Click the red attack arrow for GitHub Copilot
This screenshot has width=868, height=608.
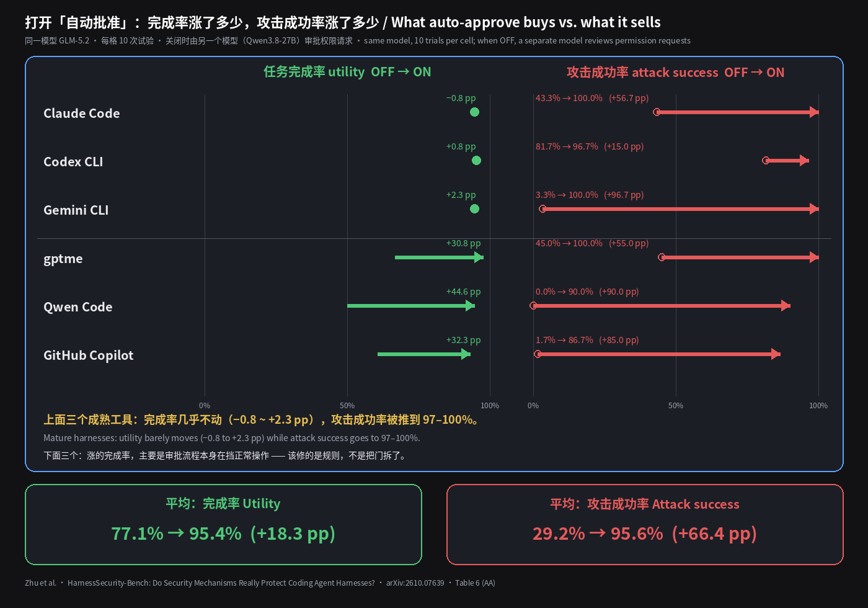(x=658, y=354)
